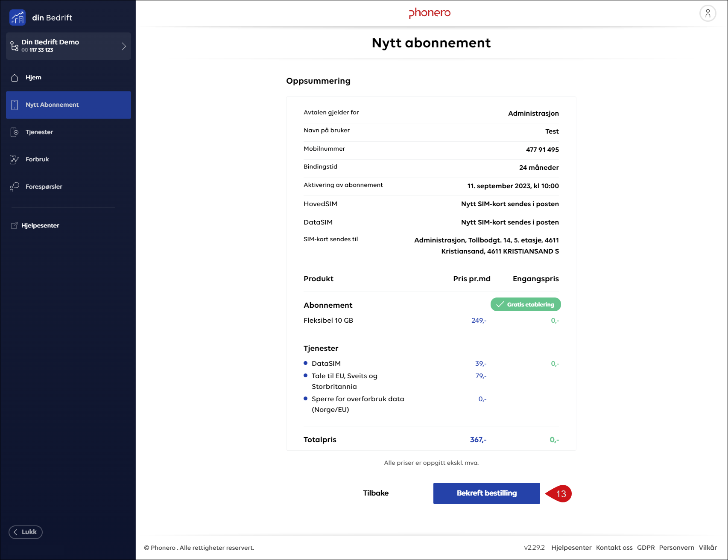The width and height of the screenshot is (728, 560).
Task: Click the organization number 00 117 33 123
Action: tap(38, 50)
